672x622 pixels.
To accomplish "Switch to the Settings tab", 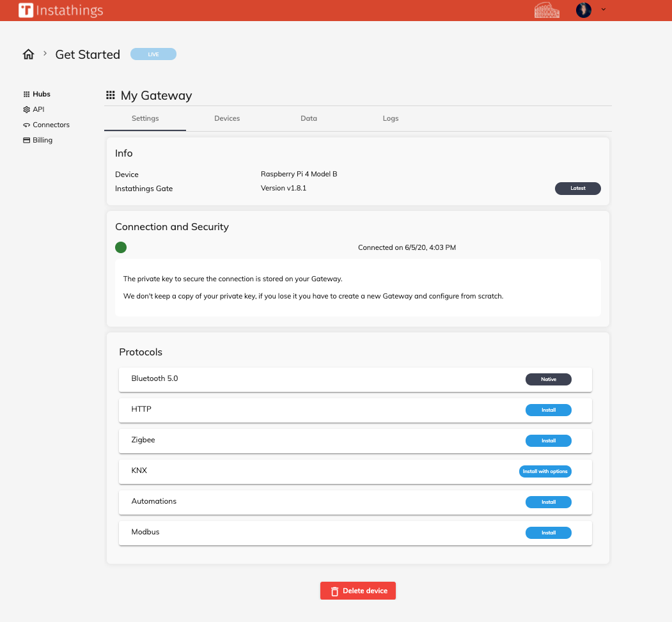I will 145,119.
